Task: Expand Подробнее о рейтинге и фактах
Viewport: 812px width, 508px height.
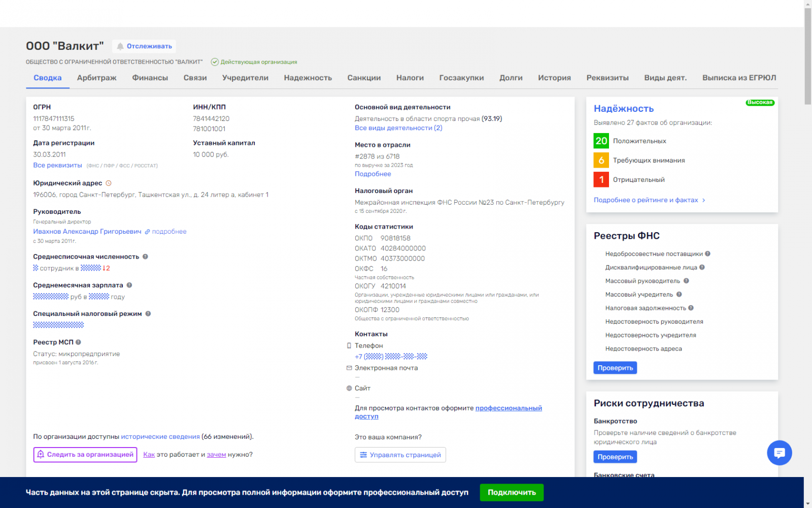Action: [x=649, y=200]
